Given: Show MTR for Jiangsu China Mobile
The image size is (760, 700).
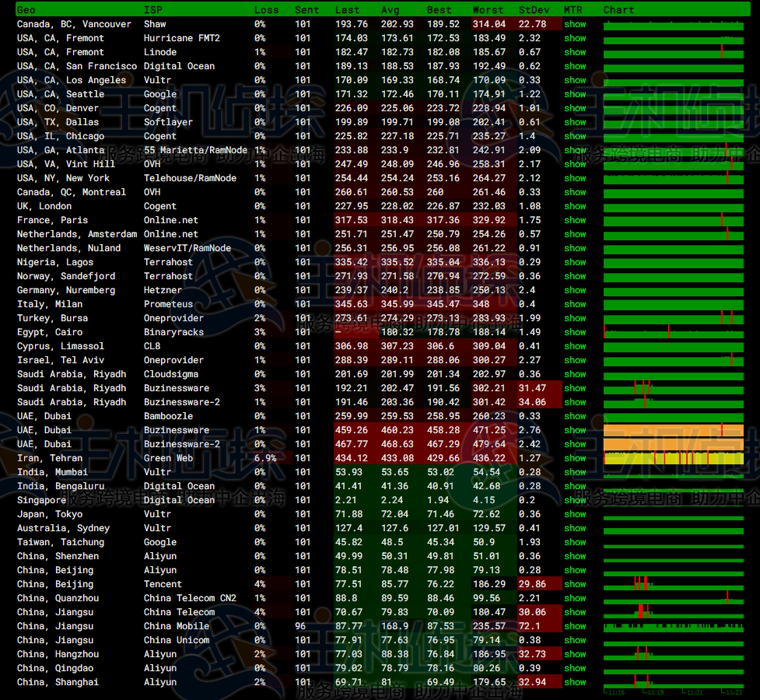Looking at the screenshot, I should pos(575,626).
